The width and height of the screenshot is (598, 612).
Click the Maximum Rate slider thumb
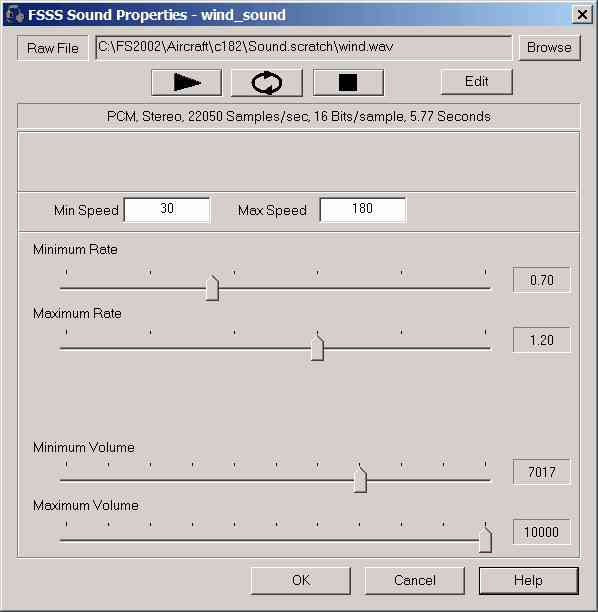point(317,347)
